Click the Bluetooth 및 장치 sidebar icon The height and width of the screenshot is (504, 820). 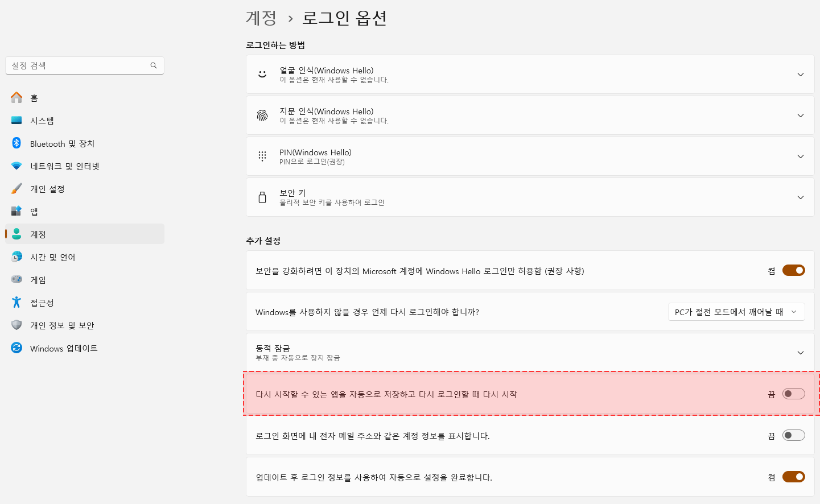[x=16, y=143]
